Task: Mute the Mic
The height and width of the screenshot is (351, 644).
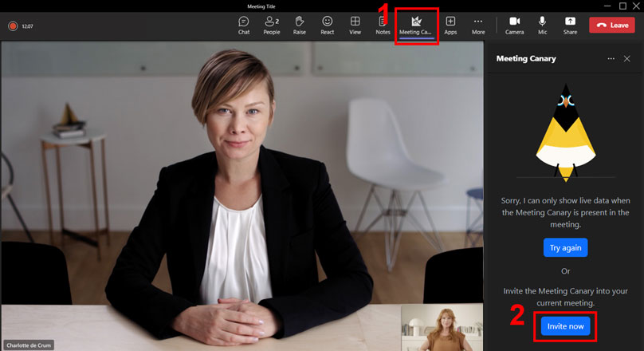Action: coord(542,25)
